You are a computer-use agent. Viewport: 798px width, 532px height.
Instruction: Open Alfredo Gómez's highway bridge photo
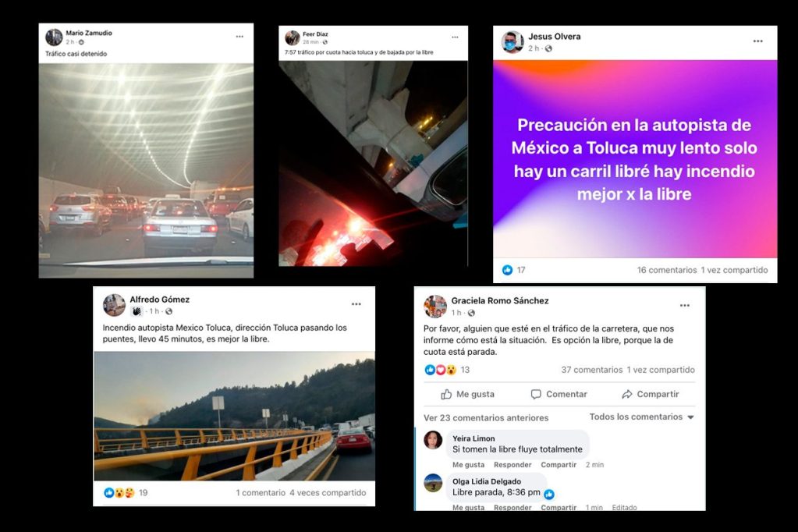[x=234, y=416]
